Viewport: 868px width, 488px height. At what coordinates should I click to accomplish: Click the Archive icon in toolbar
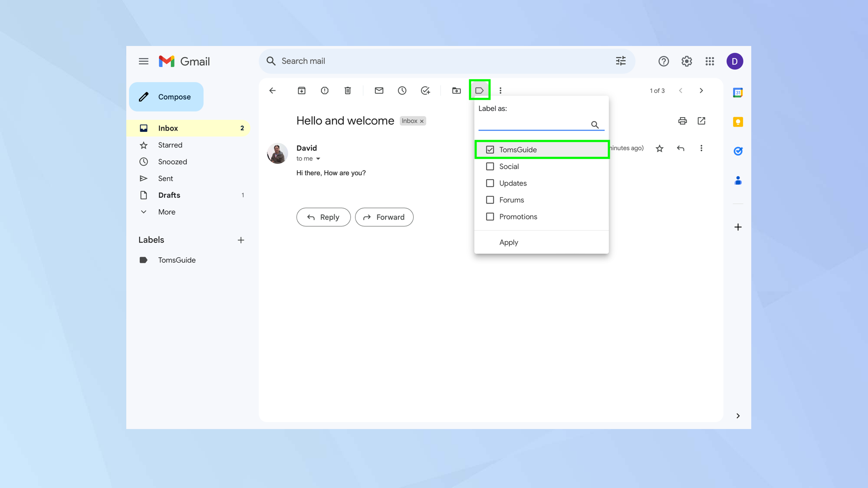coord(302,91)
